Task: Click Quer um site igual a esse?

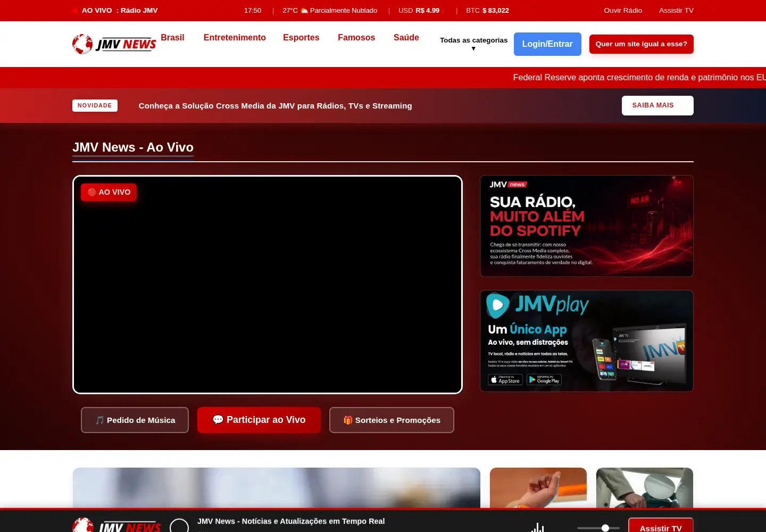Action: pyautogui.click(x=642, y=44)
